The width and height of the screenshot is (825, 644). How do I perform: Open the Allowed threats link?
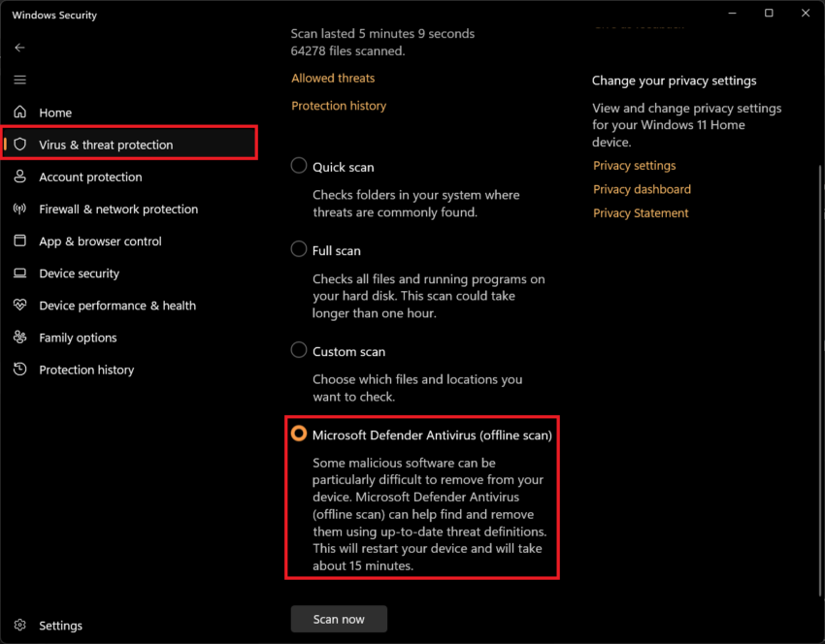(x=333, y=78)
